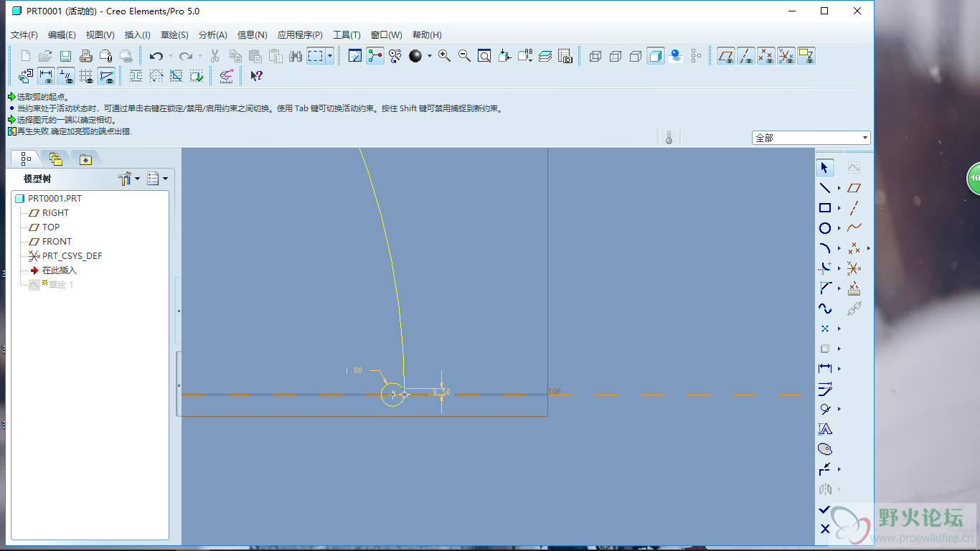Select the line sketch tool
This screenshot has width=980, height=551.
tap(825, 188)
